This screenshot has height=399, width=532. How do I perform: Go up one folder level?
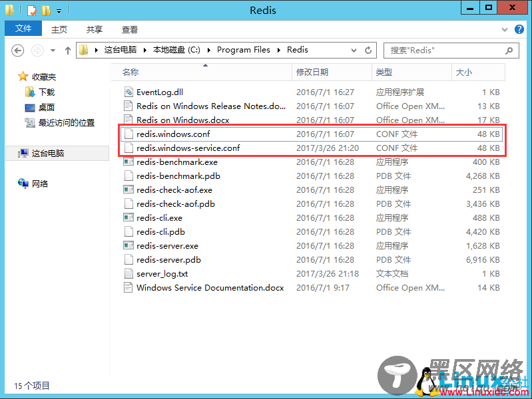point(68,51)
